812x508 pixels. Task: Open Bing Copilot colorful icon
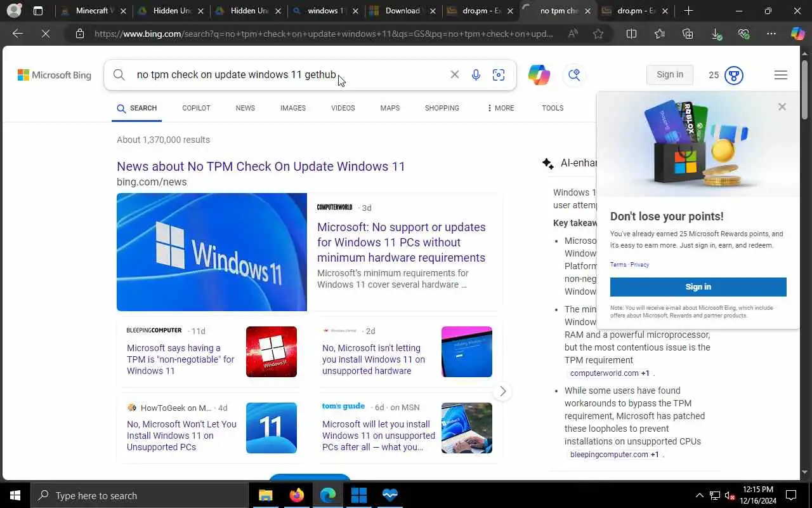click(539, 75)
